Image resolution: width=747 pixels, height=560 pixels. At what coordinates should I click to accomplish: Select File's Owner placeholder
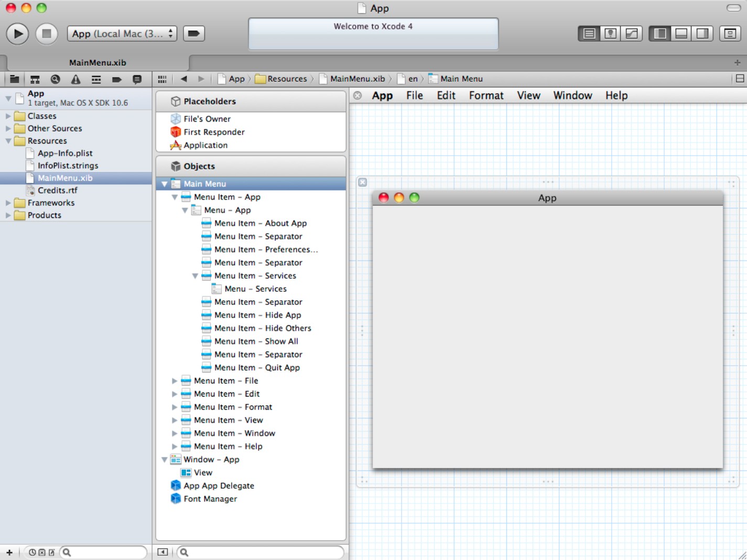[207, 119]
